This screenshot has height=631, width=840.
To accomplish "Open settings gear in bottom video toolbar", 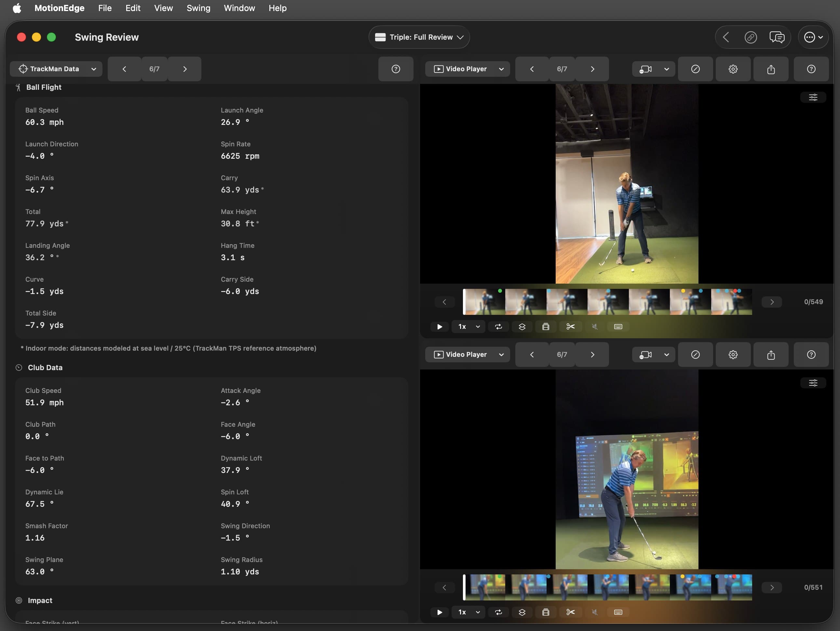I will tap(733, 354).
